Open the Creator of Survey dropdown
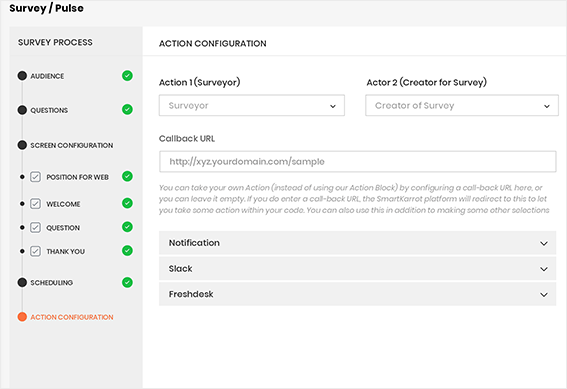The height and width of the screenshot is (389, 567). click(x=462, y=106)
